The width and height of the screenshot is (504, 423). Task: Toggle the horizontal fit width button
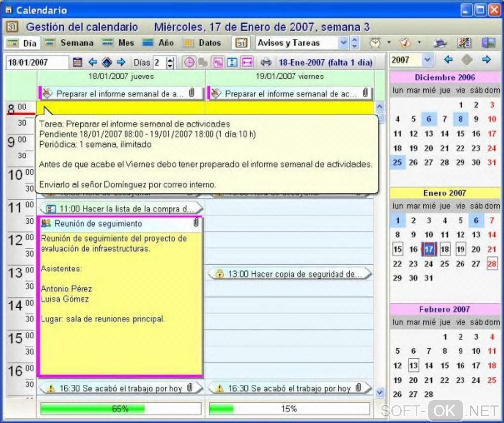coord(247,62)
